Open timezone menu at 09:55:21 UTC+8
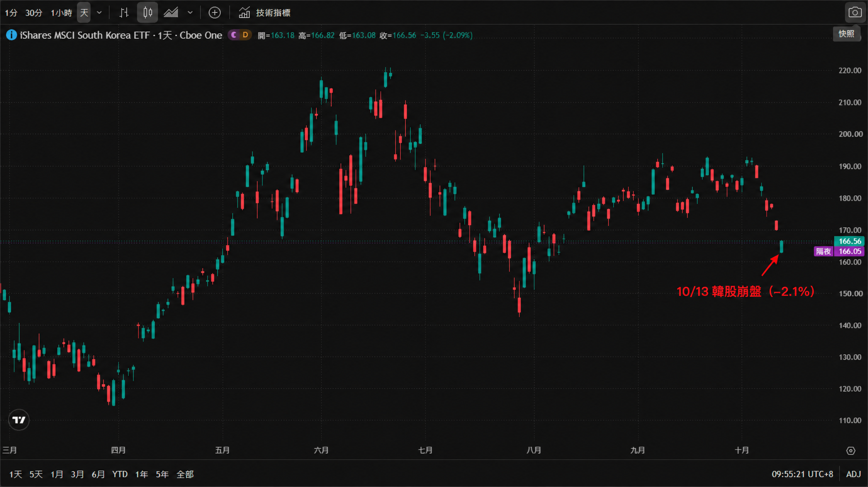The image size is (868, 487). [802, 475]
